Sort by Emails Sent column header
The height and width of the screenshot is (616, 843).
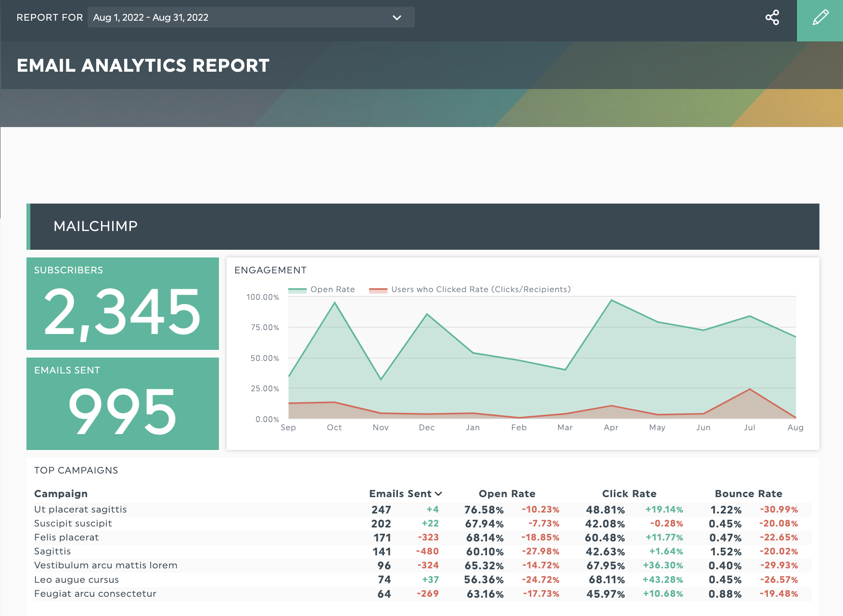point(405,494)
